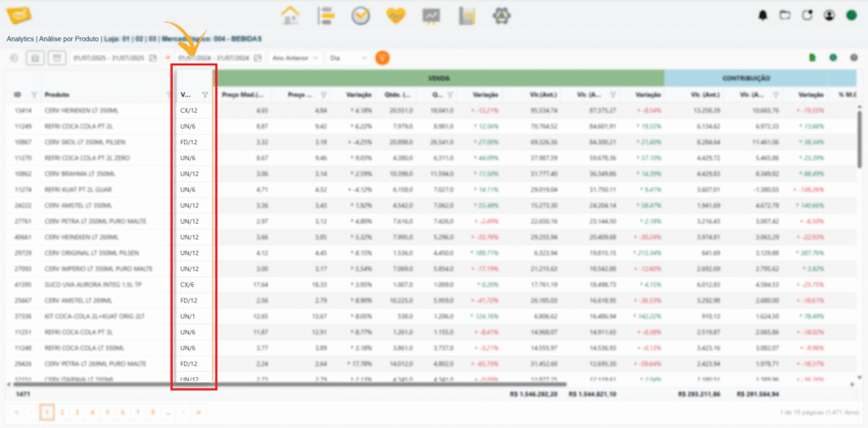868x428 pixels.
Task: Open the horizontal bars list module icon
Action: 326,15
